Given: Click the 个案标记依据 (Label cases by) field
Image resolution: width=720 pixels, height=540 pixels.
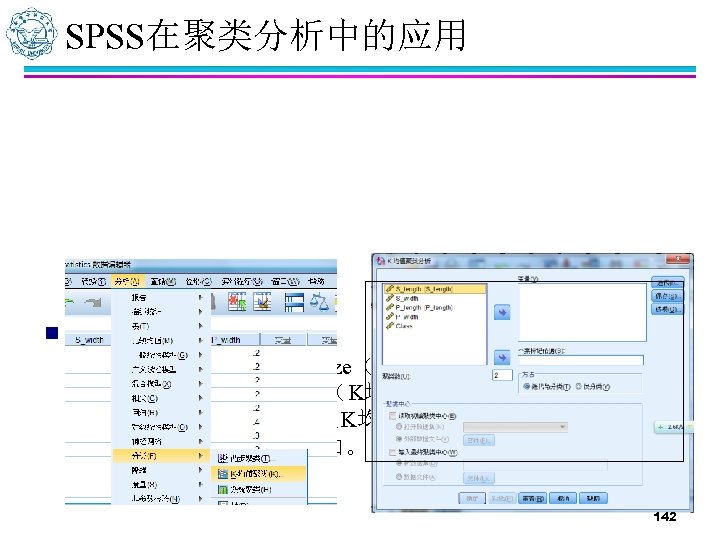Looking at the screenshot, I should tap(581, 360).
